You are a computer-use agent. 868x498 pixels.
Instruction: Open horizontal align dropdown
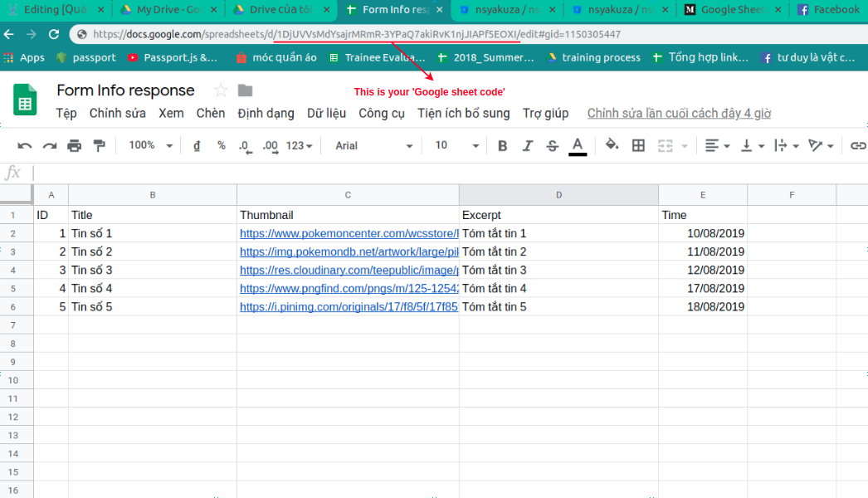718,146
